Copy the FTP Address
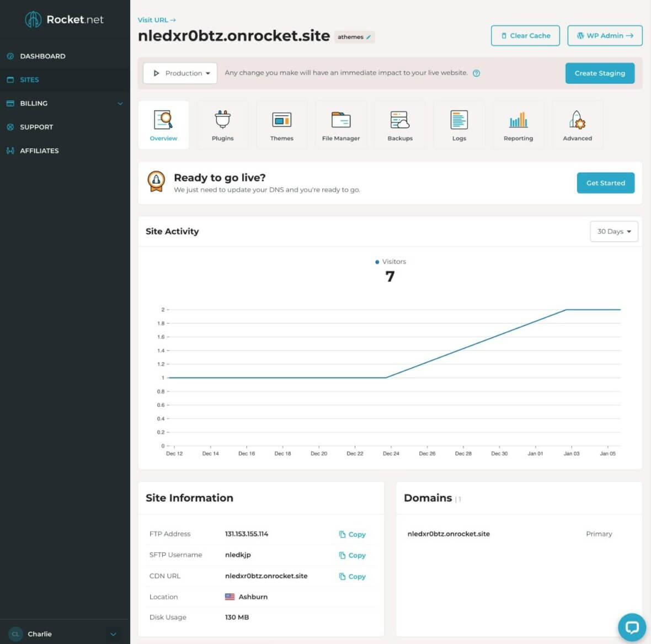651x644 pixels. [352, 534]
